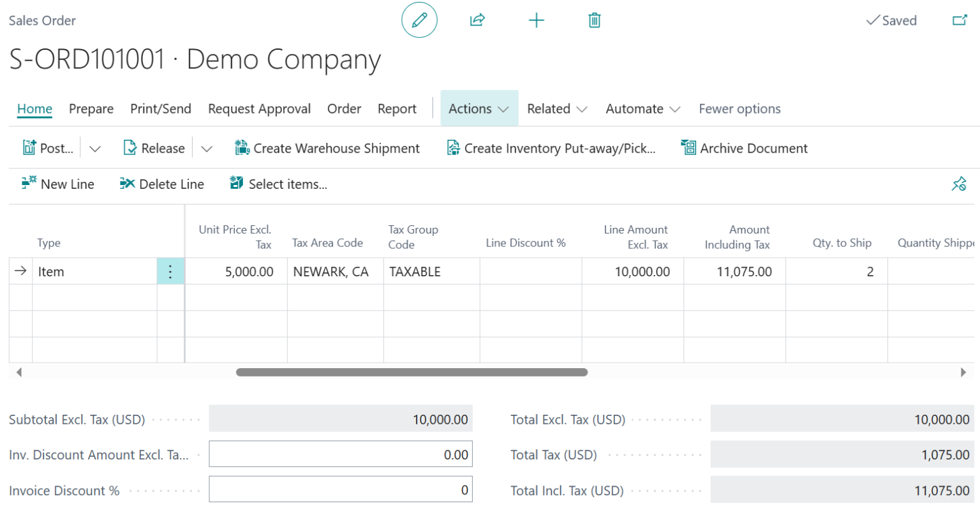Screen dimensions: 980x506
Task: Click the plus icon to create new
Action: pos(537,20)
